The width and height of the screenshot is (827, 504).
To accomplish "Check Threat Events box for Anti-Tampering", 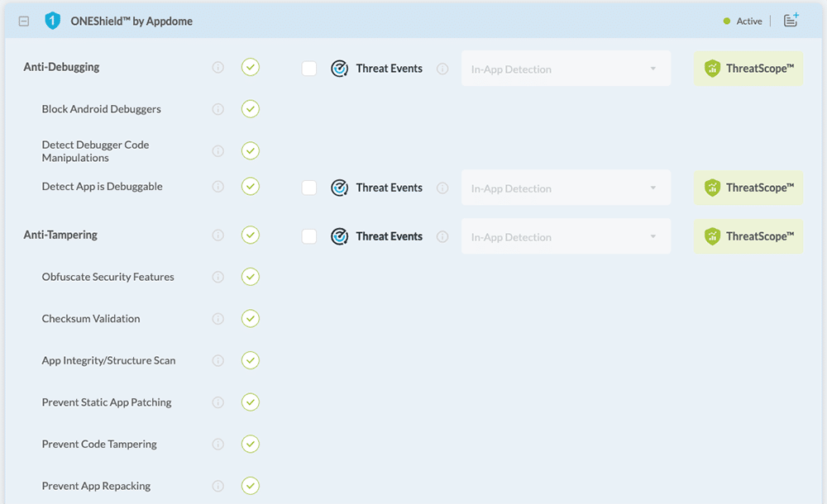I will pyautogui.click(x=309, y=237).
